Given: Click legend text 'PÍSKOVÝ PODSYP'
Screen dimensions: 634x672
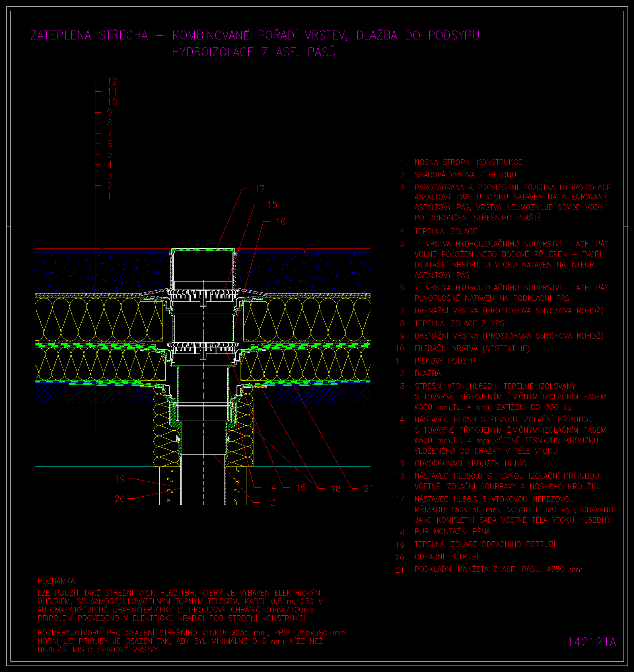Looking at the screenshot, I should 445,361.
